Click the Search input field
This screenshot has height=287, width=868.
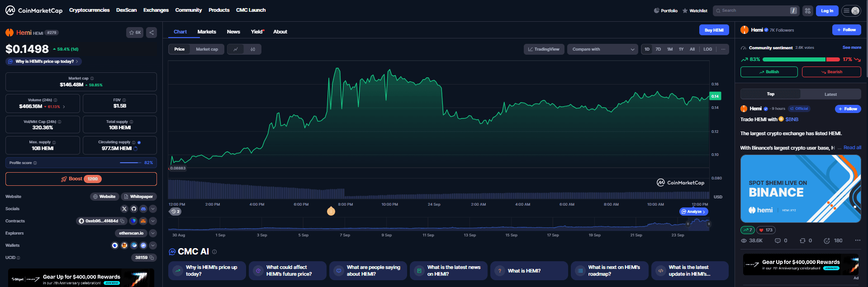pyautogui.click(x=753, y=10)
